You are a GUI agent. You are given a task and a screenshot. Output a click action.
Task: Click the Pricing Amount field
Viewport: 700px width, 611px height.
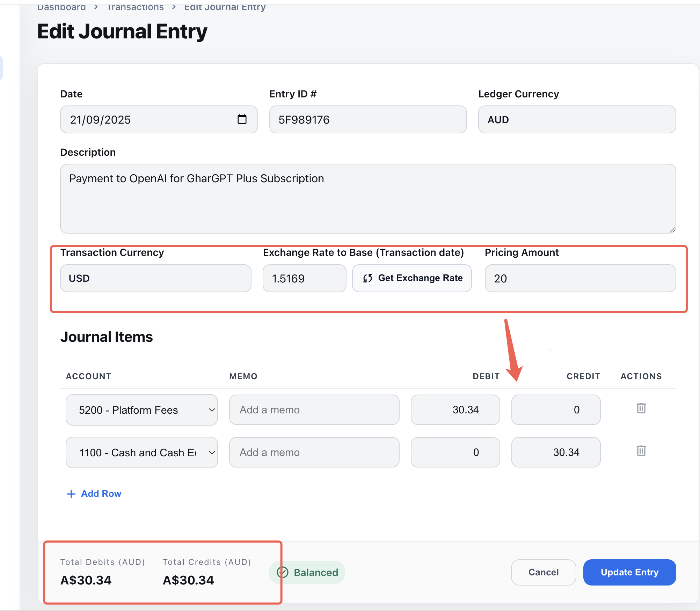pyautogui.click(x=580, y=278)
